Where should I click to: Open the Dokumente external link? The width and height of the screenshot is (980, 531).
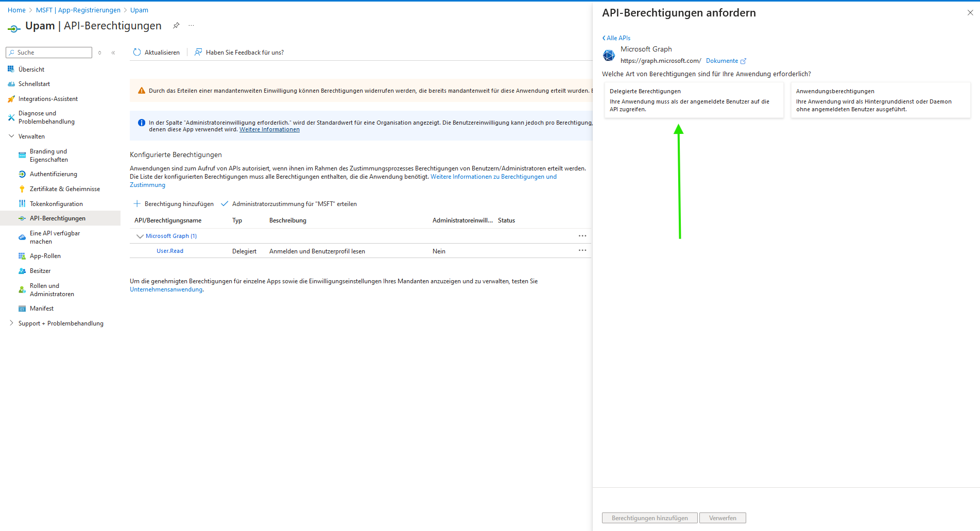click(726, 61)
